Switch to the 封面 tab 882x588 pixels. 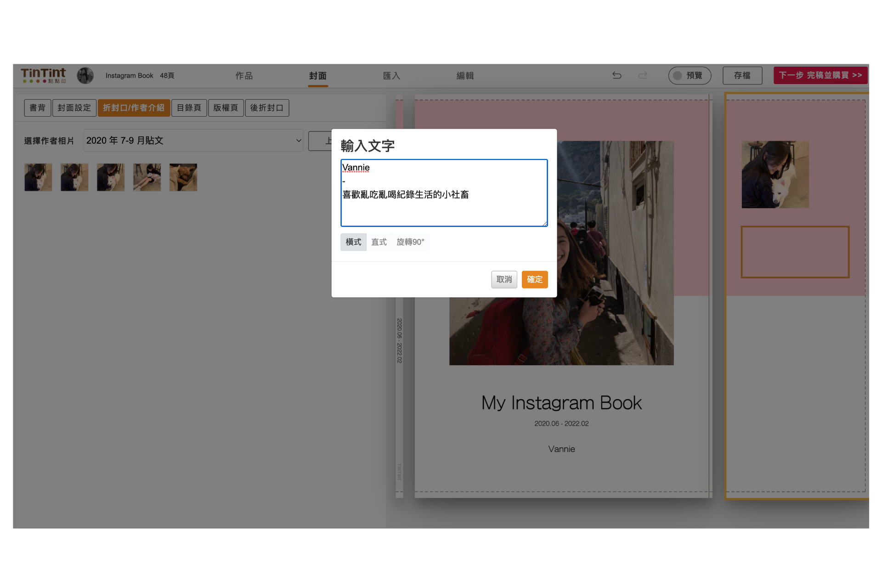[318, 76]
